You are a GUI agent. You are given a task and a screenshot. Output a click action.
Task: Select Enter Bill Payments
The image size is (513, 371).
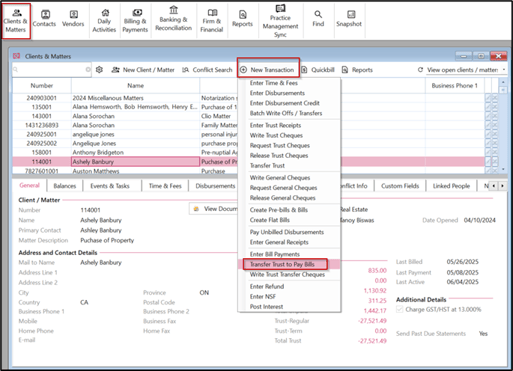point(275,254)
